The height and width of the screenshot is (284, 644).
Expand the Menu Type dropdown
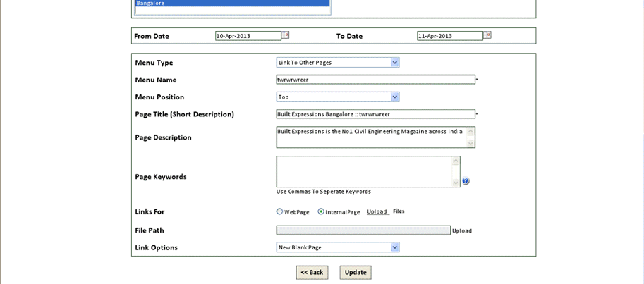point(395,63)
